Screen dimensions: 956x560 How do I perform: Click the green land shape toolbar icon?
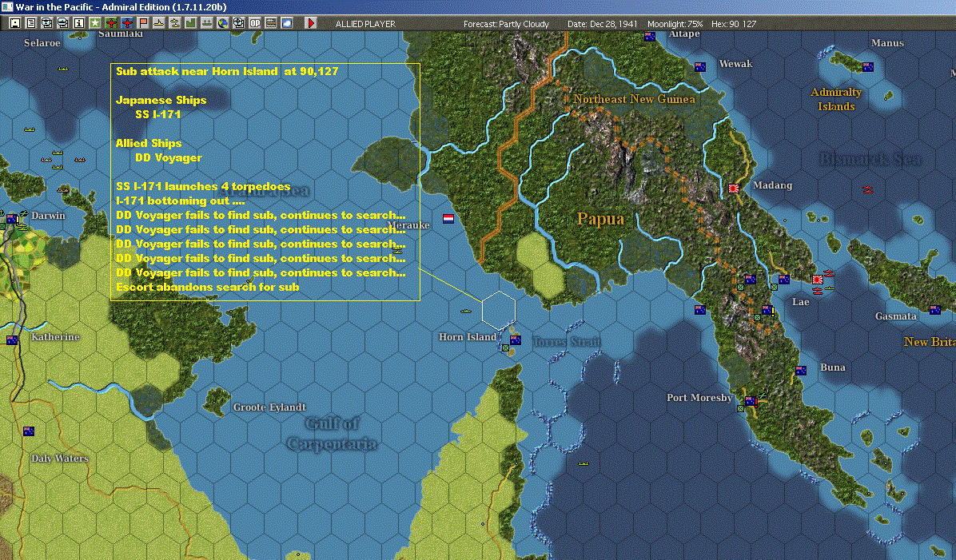coord(190,23)
